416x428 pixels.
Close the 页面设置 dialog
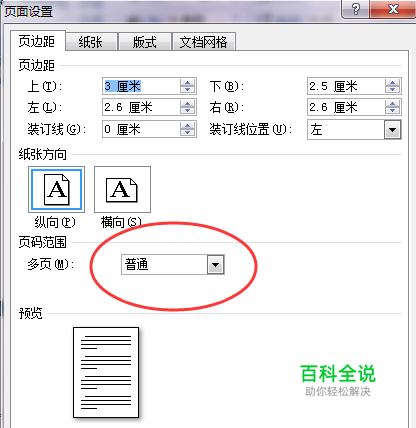(393, 9)
